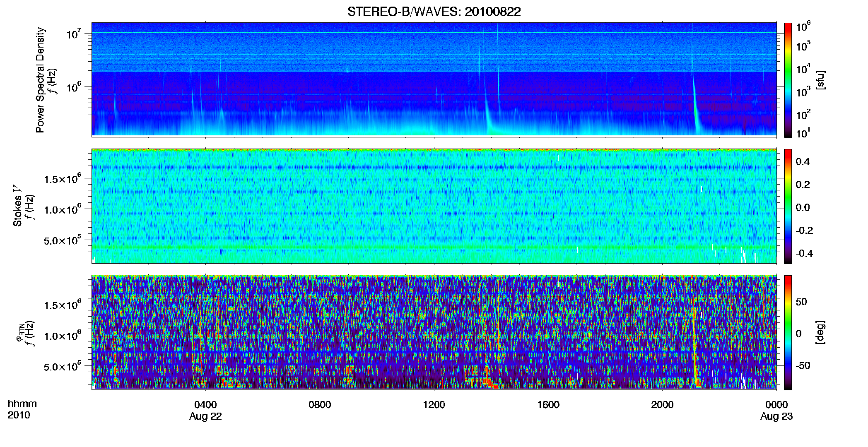Click the phi RTN angle colorbar
Viewport: 868px width, 447px height.
point(788,332)
